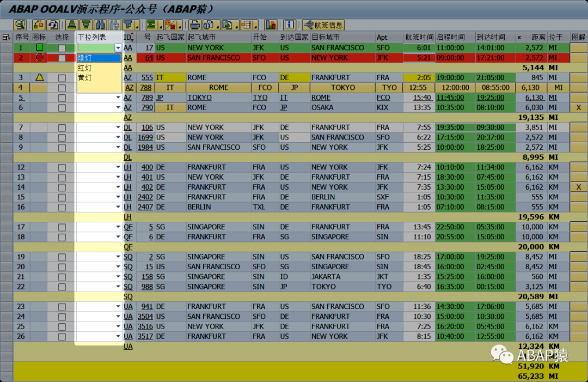Click the Views toolbar icon
Image resolution: width=588 pixels, height=382 pixels.
coord(209,25)
